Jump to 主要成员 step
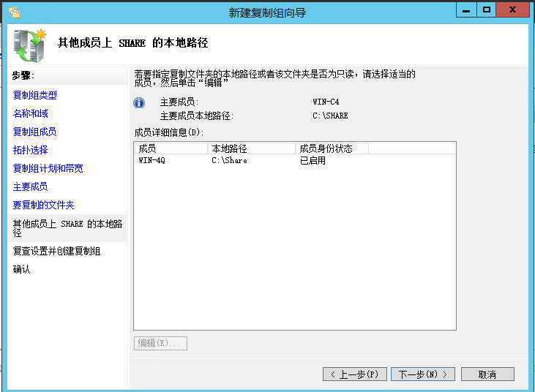The image size is (535, 392). [30, 186]
